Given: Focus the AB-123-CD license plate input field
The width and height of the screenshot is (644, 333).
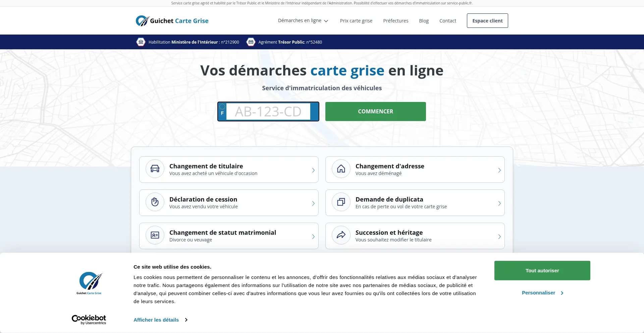Looking at the screenshot, I should [x=268, y=112].
